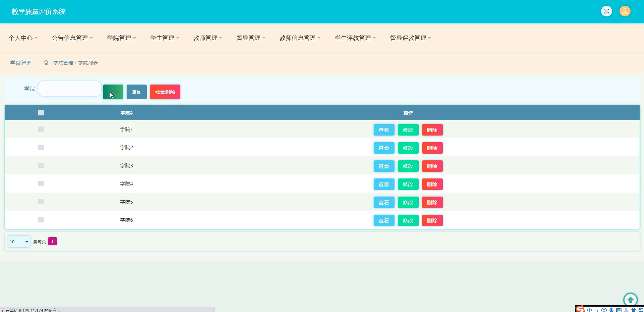
Task: Click the 学院3 table cell
Action: pyautogui.click(x=127, y=165)
